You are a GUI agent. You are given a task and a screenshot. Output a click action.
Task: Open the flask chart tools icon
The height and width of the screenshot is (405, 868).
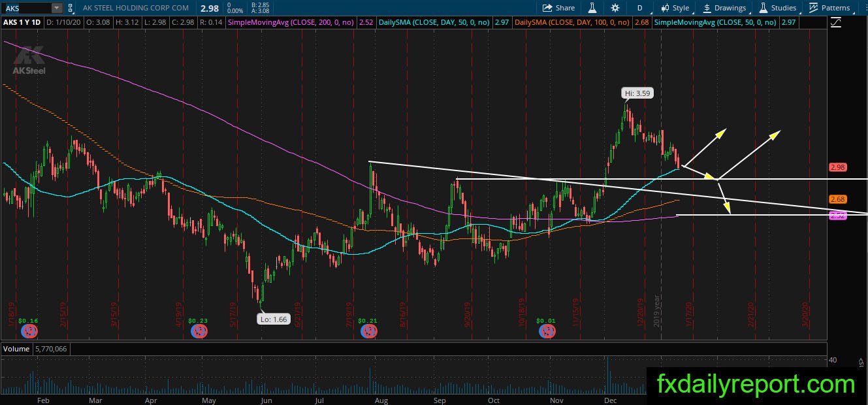[x=592, y=8]
